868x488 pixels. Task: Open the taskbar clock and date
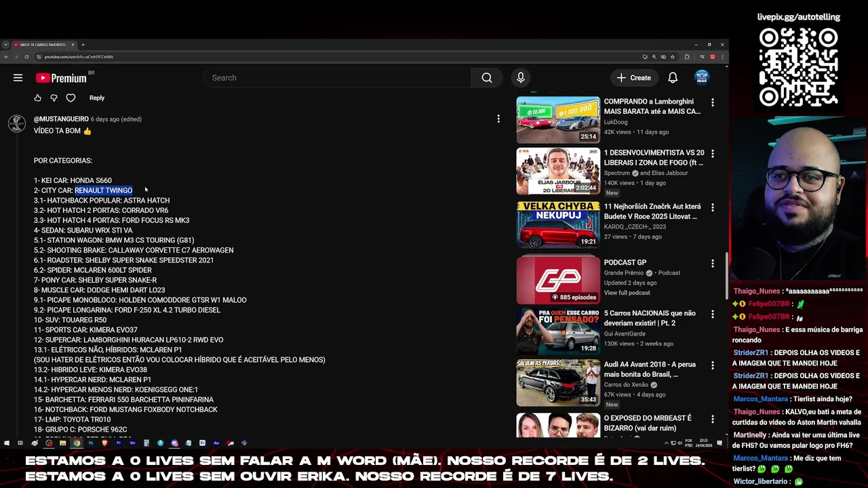point(704,443)
